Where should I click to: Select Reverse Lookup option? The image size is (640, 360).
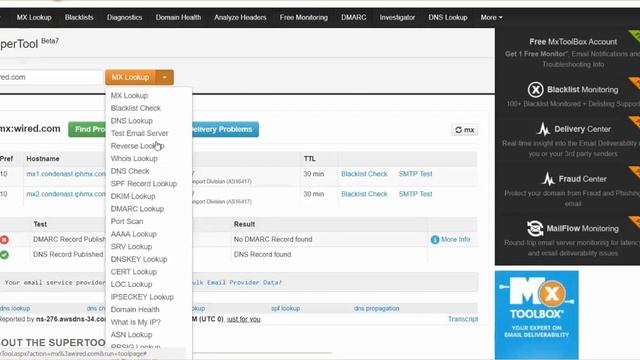[137, 146]
